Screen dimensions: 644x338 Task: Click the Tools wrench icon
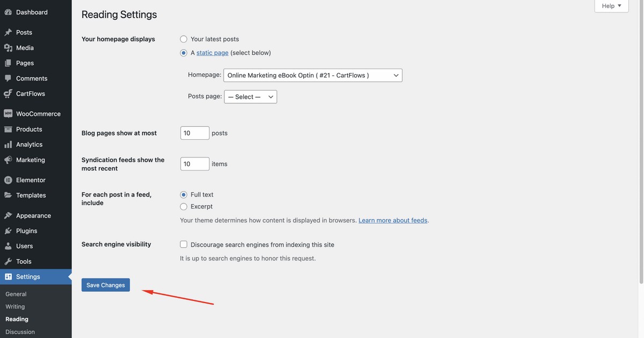tap(8, 262)
